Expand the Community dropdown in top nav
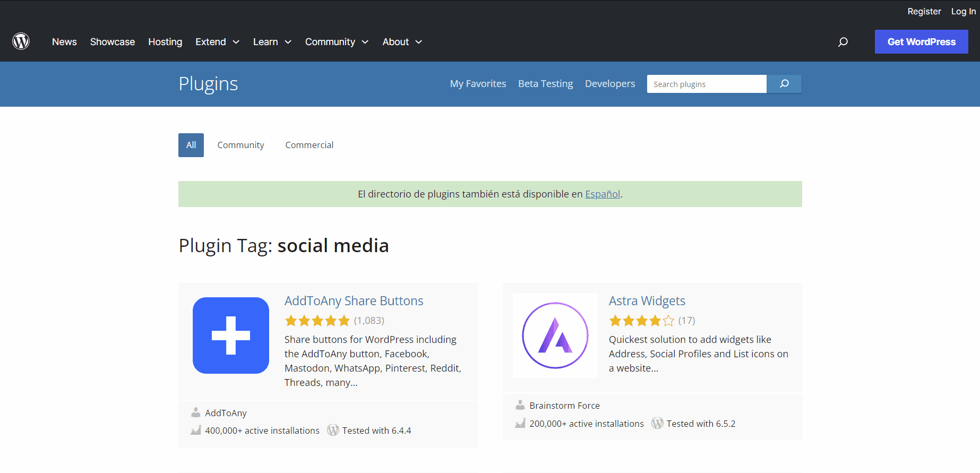 (336, 42)
